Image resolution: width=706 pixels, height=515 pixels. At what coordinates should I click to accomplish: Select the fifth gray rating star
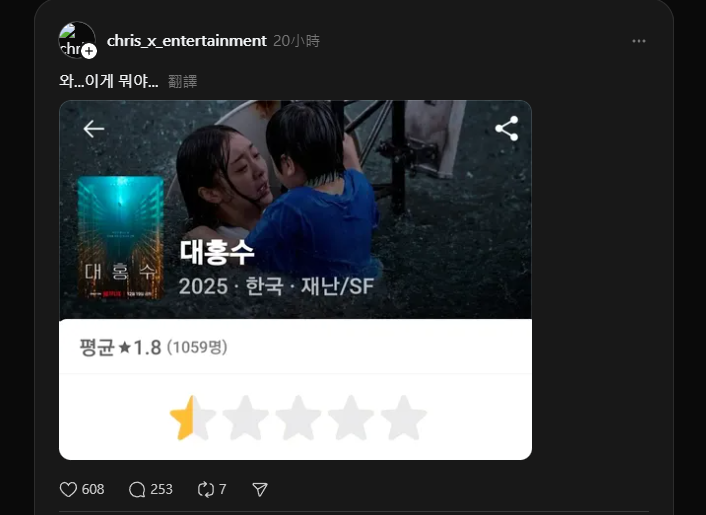[x=403, y=418]
